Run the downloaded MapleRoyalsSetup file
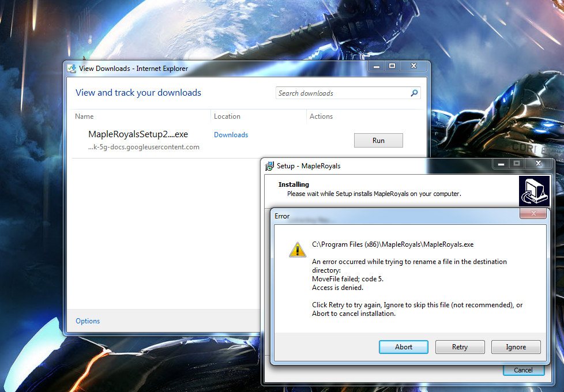 click(x=378, y=140)
